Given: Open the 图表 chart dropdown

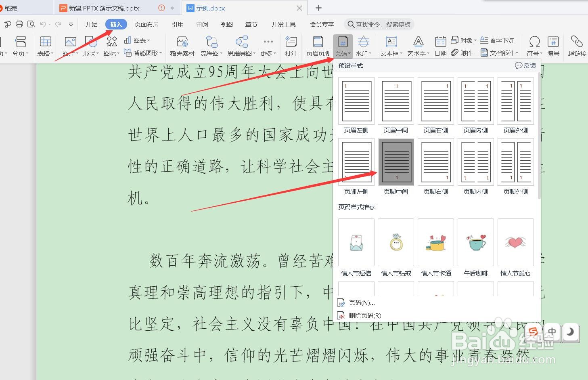Looking at the screenshot, I should click(138, 40).
